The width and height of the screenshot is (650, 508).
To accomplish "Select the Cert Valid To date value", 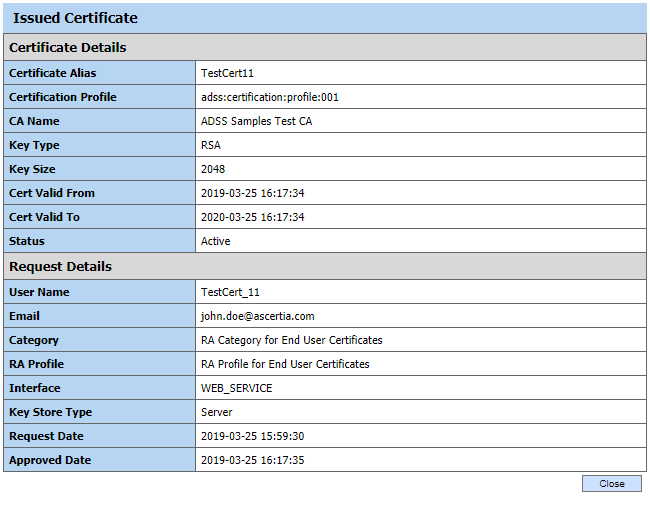I will pos(252,217).
